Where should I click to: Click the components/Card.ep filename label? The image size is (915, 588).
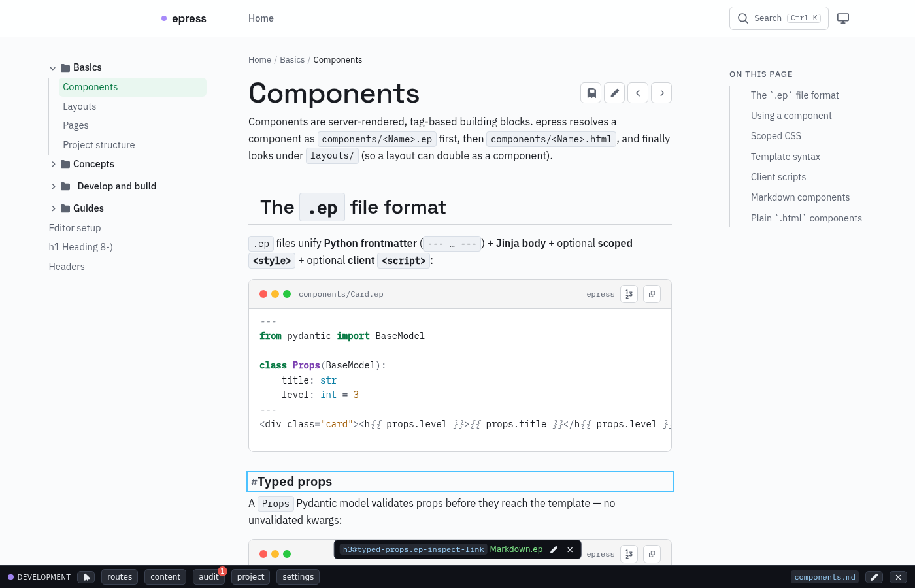pyautogui.click(x=341, y=294)
